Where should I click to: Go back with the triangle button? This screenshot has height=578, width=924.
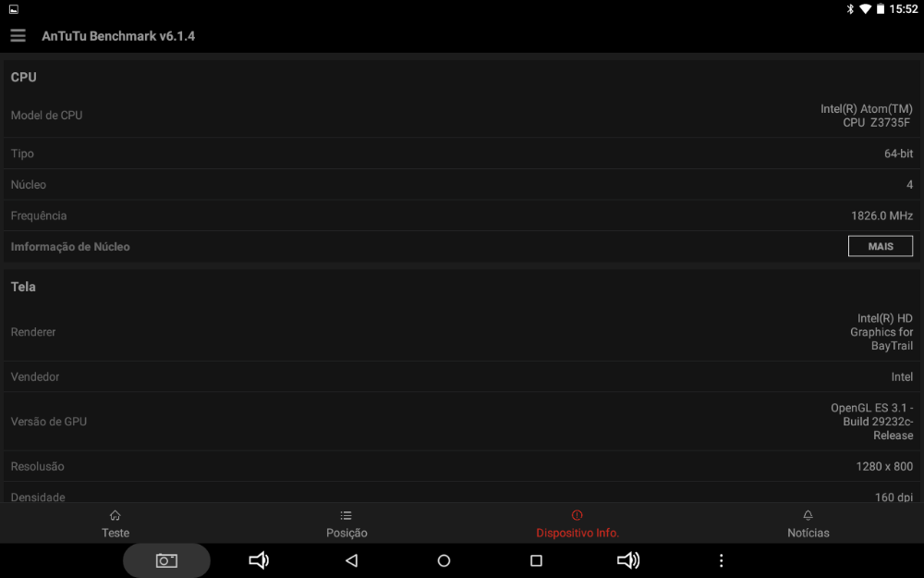click(352, 560)
